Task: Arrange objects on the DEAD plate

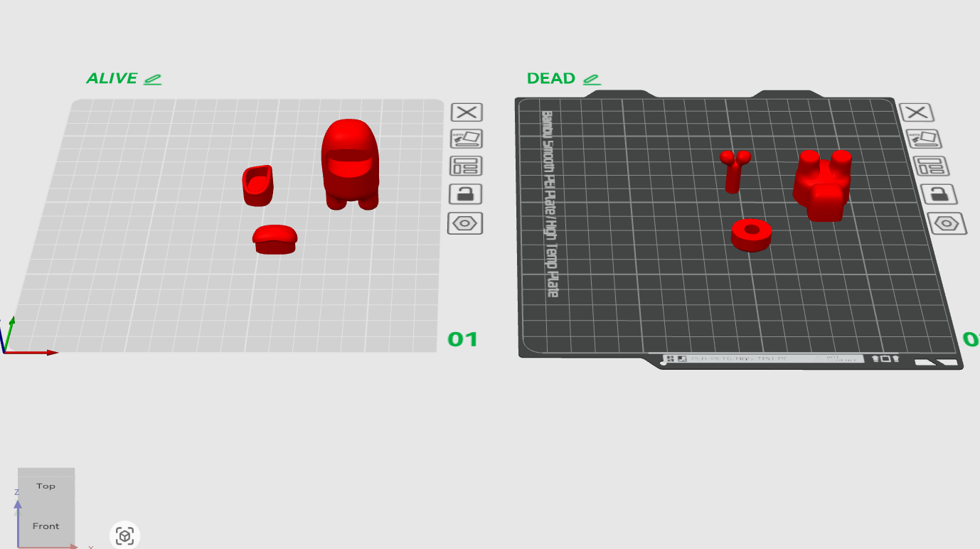Action: coord(931,166)
